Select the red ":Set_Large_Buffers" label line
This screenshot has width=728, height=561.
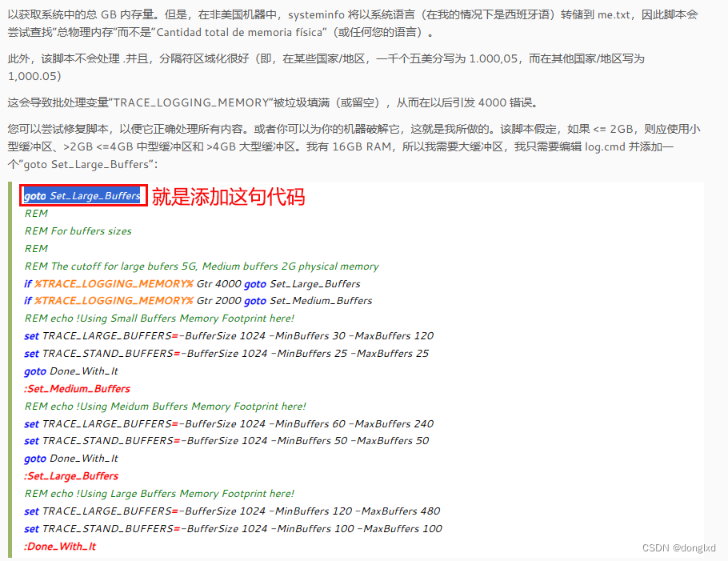(71, 476)
